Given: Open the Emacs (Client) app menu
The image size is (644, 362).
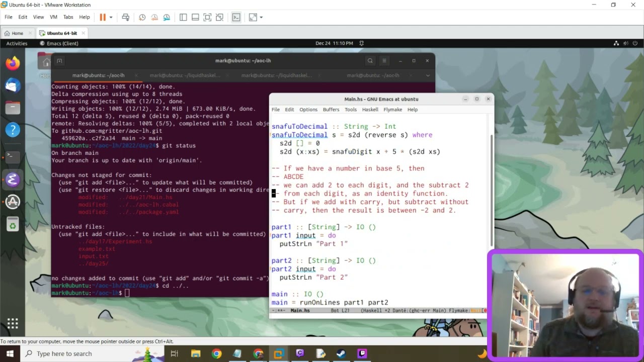Looking at the screenshot, I should 58,43.
